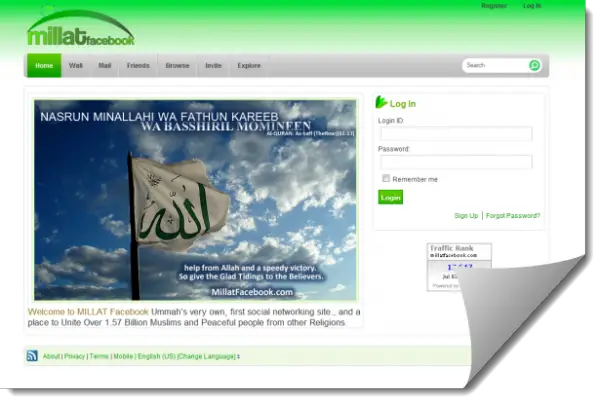The image size is (600, 403).
Task: Click the 'Welcome to MILLAT Facebook' text
Action: coord(88,312)
